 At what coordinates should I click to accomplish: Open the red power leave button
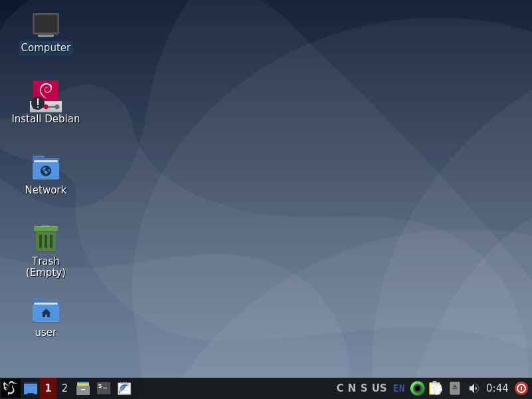[x=521, y=388]
